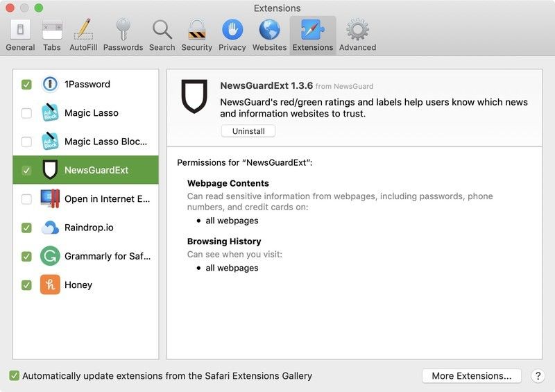555x392 pixels.
Task: Open AutoFill preferences with pencil icon
Action: [83, 35]
